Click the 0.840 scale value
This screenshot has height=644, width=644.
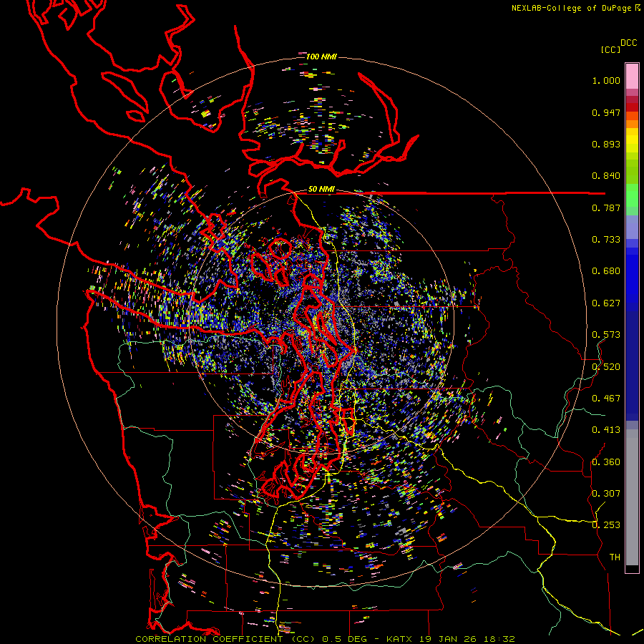(x=606, y=176)
